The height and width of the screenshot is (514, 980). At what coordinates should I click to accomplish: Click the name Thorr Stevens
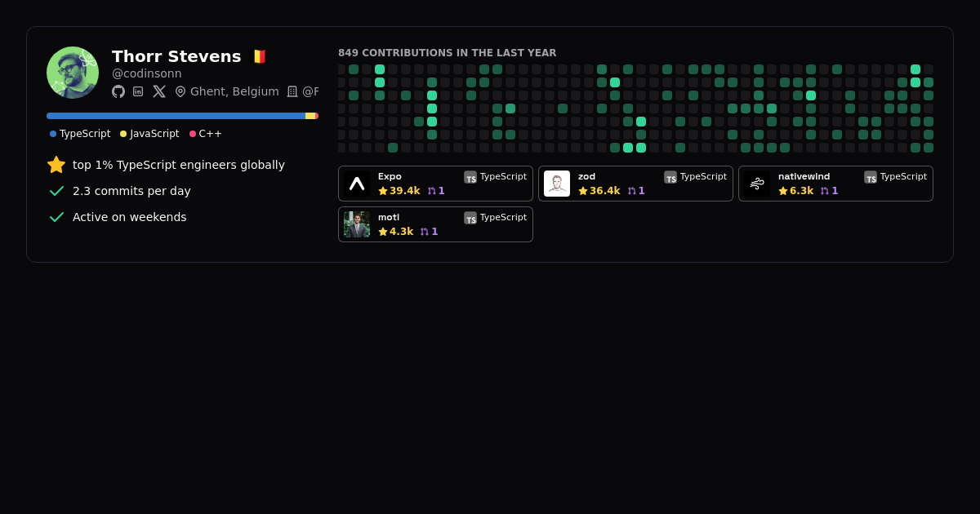tap(176, 56)
